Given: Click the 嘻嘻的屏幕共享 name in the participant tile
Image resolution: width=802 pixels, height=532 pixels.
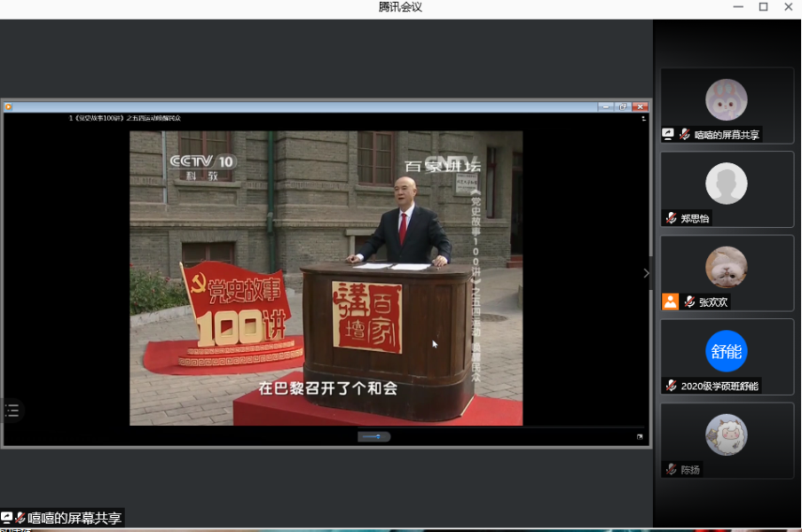Looking at the screenshot, I should [x=727, y=135].
